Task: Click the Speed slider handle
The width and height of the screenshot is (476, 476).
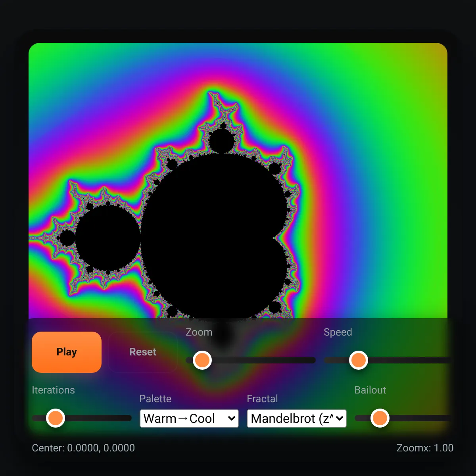Action: coord(359,360)
